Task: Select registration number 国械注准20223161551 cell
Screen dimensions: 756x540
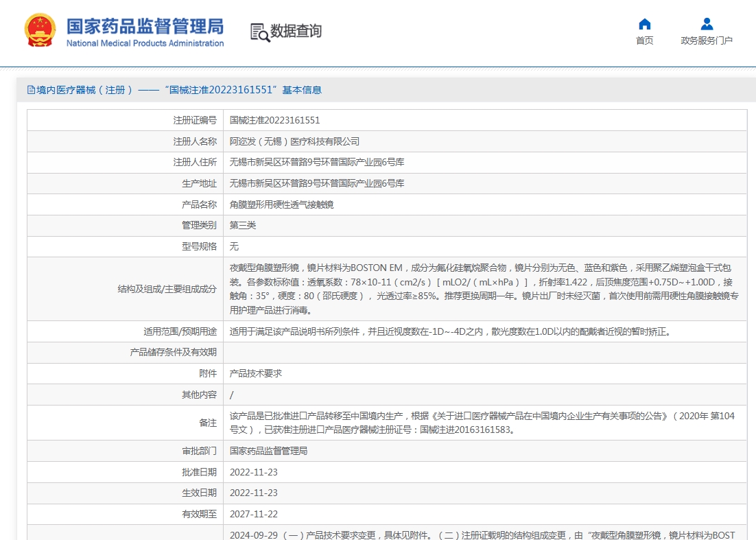Action: 275,120
